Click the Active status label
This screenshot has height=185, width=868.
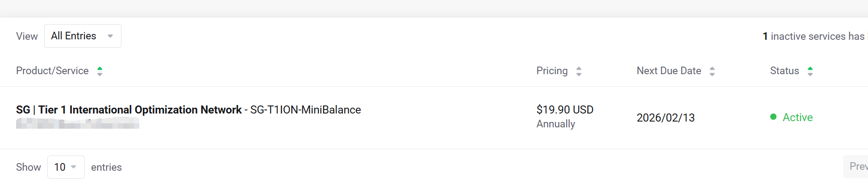797,118
